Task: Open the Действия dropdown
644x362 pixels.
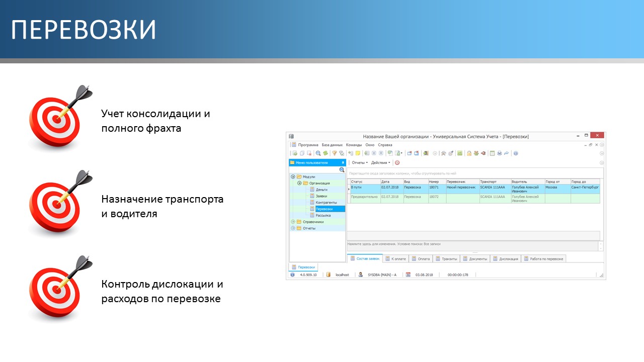Action: 380,163
